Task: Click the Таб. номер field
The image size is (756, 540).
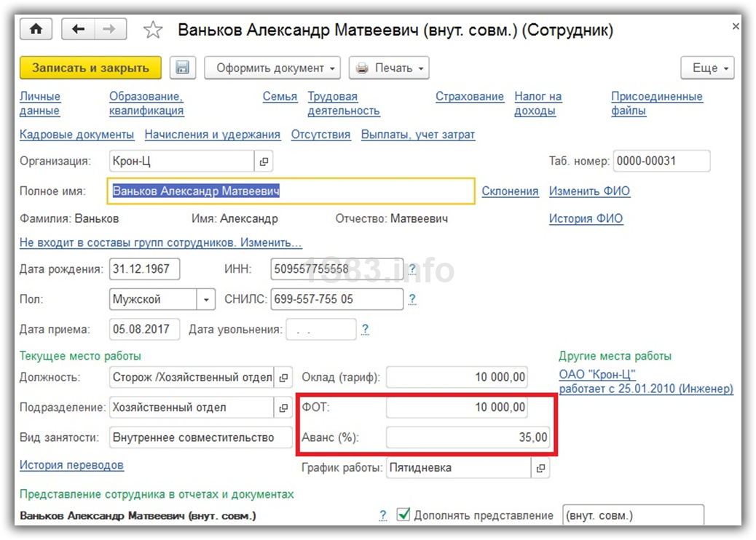Action: [661, 162]
